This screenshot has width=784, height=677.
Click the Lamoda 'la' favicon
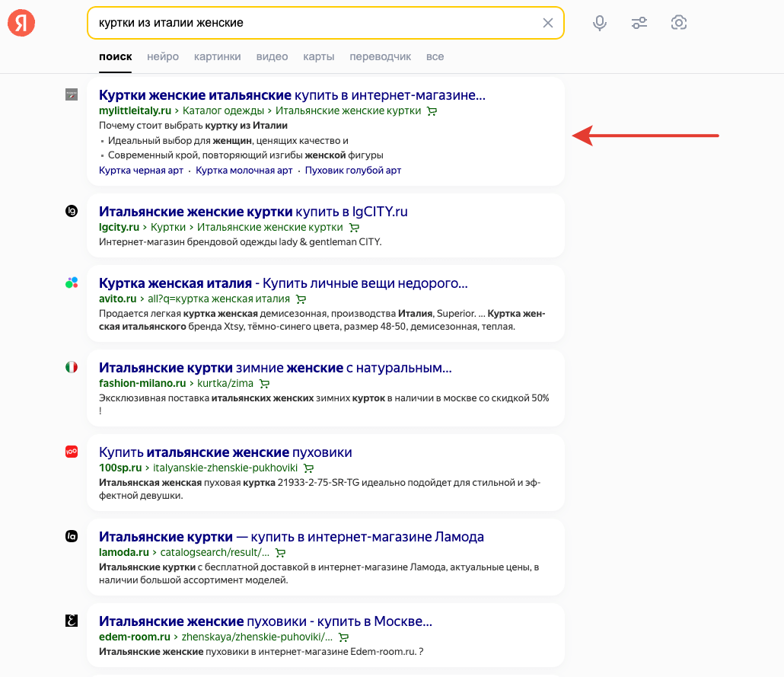[71, 536]
